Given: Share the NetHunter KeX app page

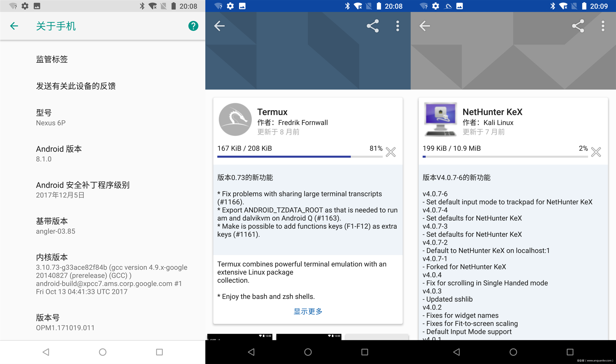Looking at the screenshot, I should [578, 26].
